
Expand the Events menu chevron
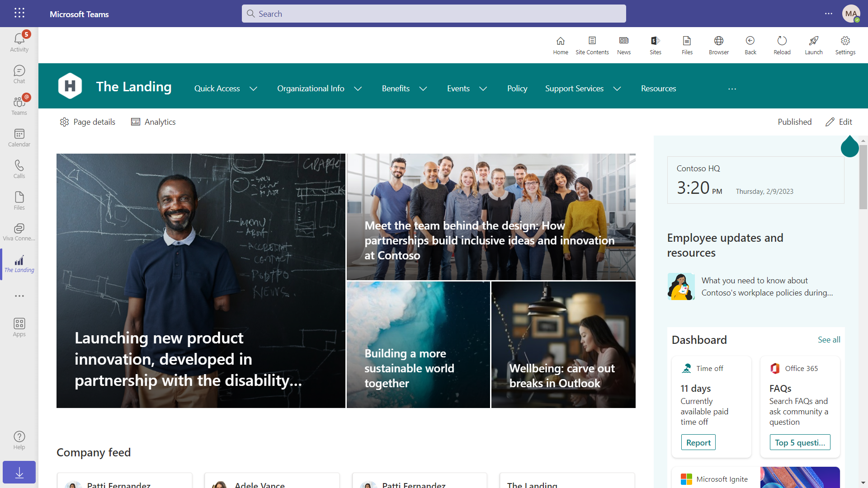pos(483,89)
